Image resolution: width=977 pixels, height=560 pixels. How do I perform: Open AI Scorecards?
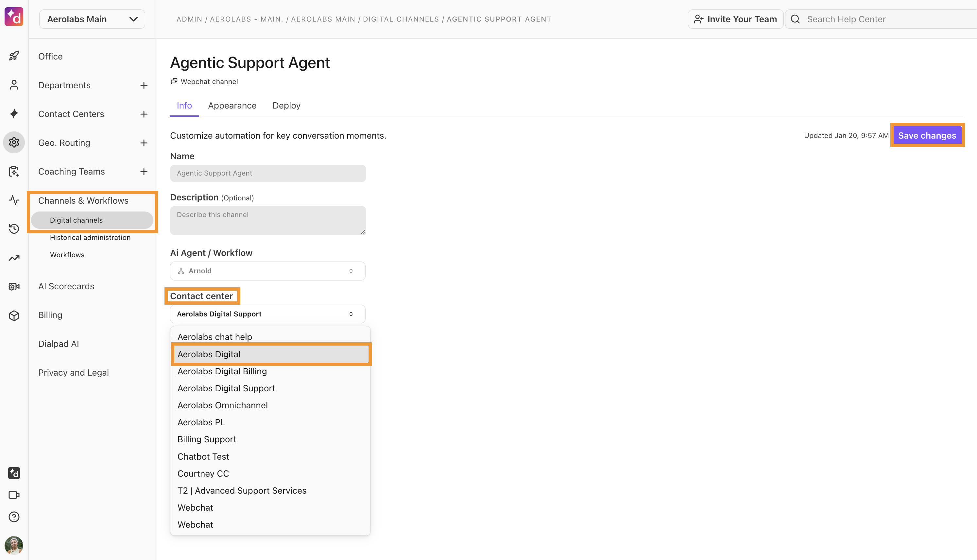[66, 287]
